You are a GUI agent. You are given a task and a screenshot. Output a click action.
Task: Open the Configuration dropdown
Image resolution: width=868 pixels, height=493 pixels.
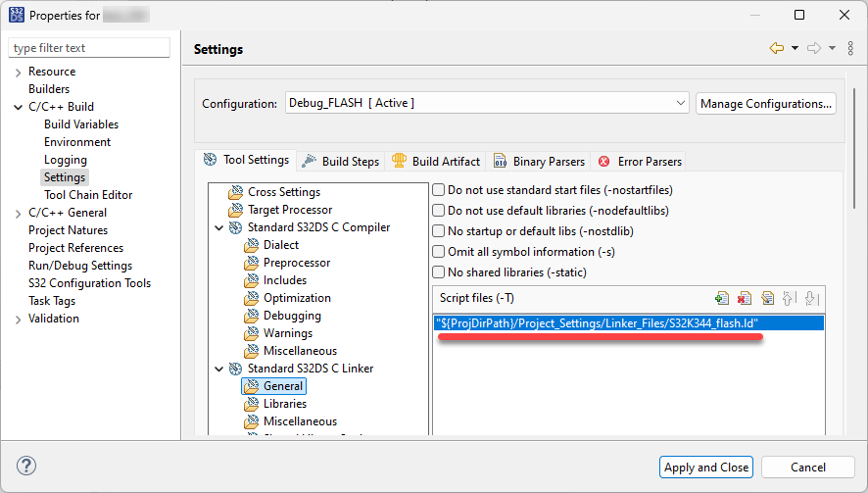click(487, 103)
